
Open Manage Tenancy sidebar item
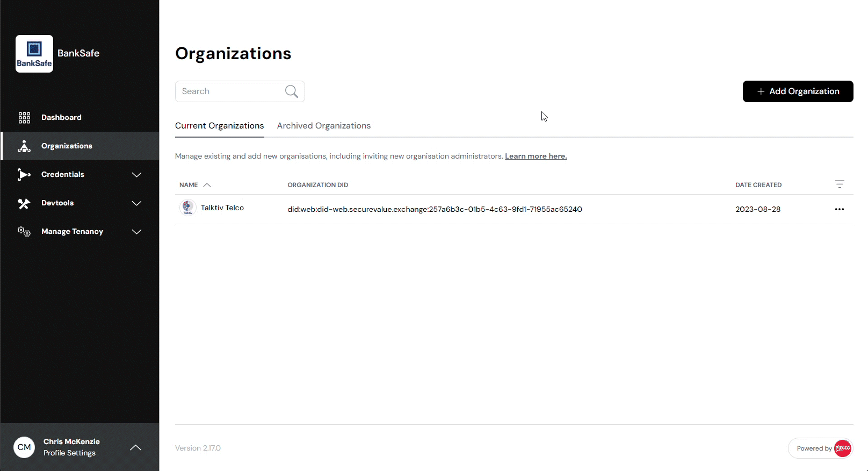tap(79, 231)
